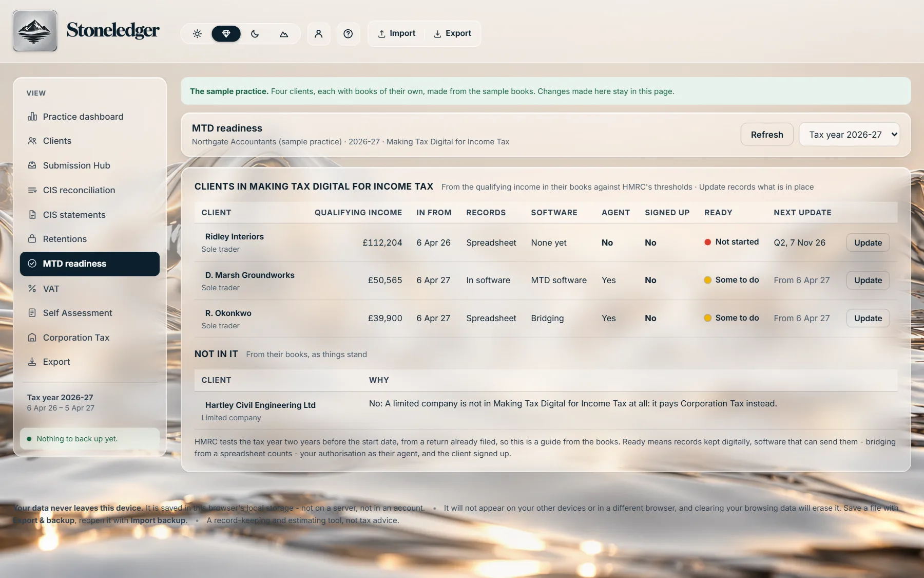Refresh the MTD readiness data
This screenshot has width=924, height=578.
click(767, 135)
